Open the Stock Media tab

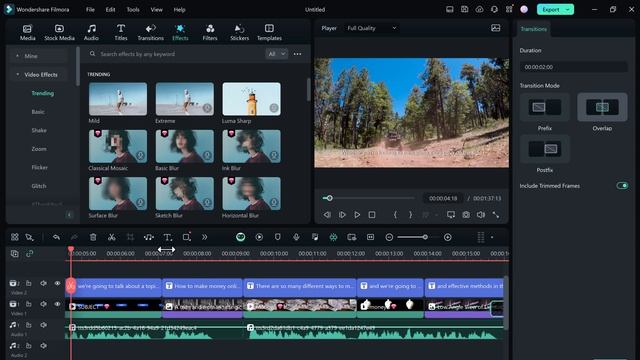(x=59, y=32)
